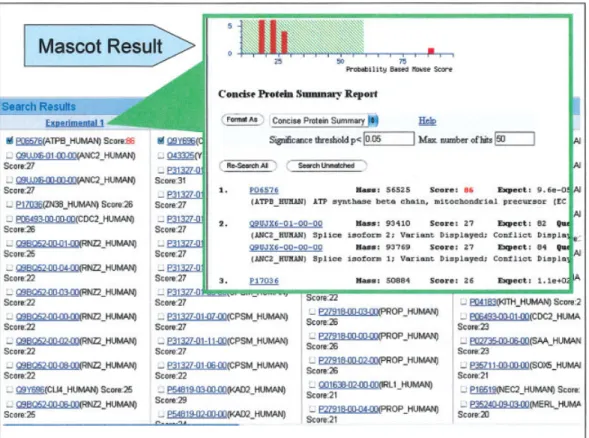Open Q9UJX6-00-00-00 link in the summary report
The image size is (589, 438).
(x=286, y=247)
